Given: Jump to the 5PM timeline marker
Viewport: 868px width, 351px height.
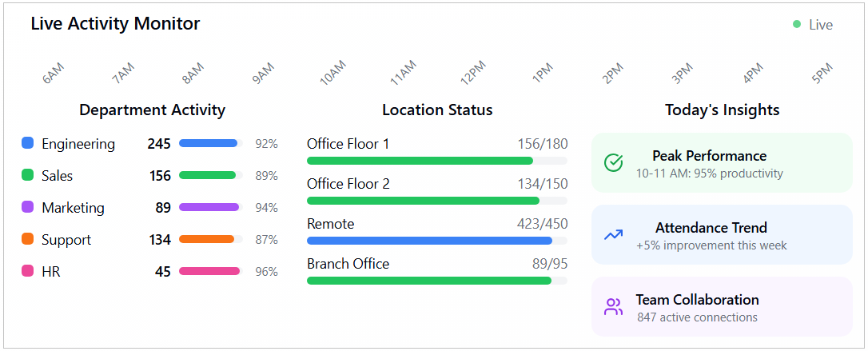Looking at the screenshot, I should (822, 74).
